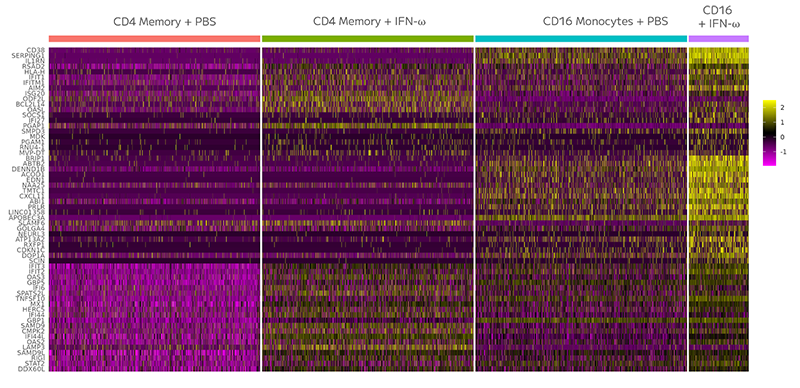Click the red CD4 Memory + PBS color bar
800x388 pixels.
155,39
